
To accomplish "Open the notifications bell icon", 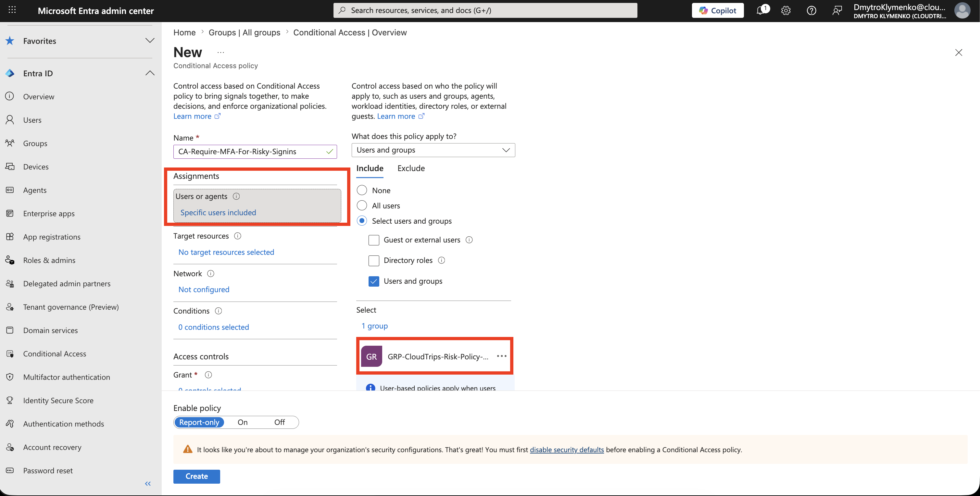I will 761,10.
